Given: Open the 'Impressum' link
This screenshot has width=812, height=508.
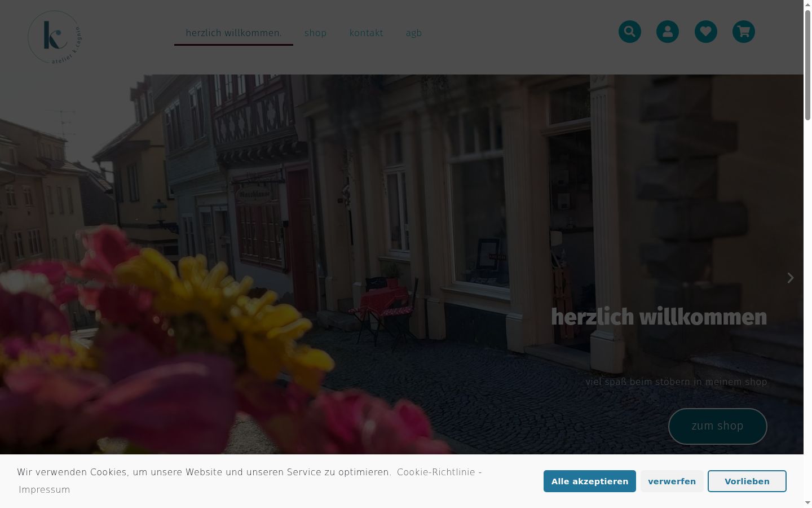Looking at the screenshot, I should pyautogui.click(x=45, y=489).
